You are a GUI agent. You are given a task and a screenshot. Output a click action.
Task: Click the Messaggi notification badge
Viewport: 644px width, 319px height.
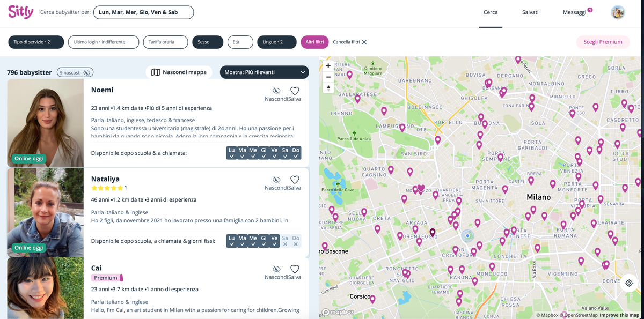point(590,9)
